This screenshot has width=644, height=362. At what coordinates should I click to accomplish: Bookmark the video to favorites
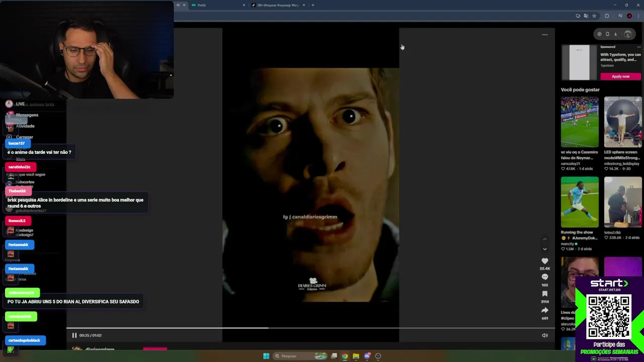point(544,294)
